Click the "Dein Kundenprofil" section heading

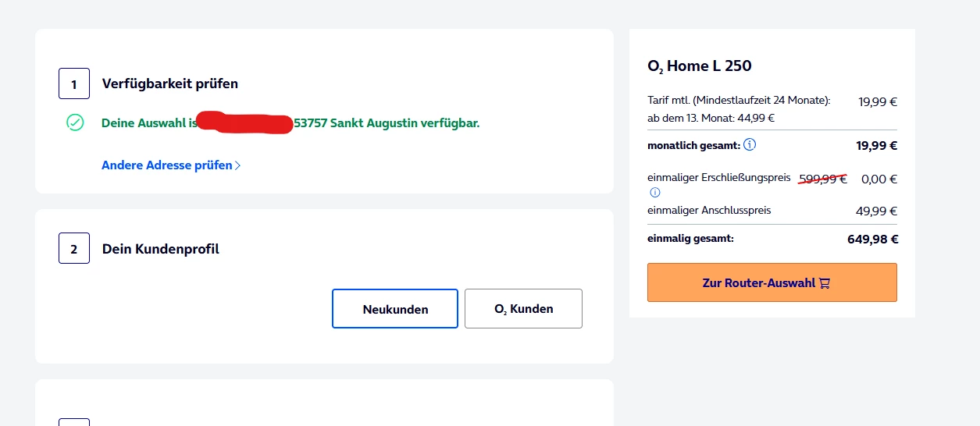pos(161,249)
